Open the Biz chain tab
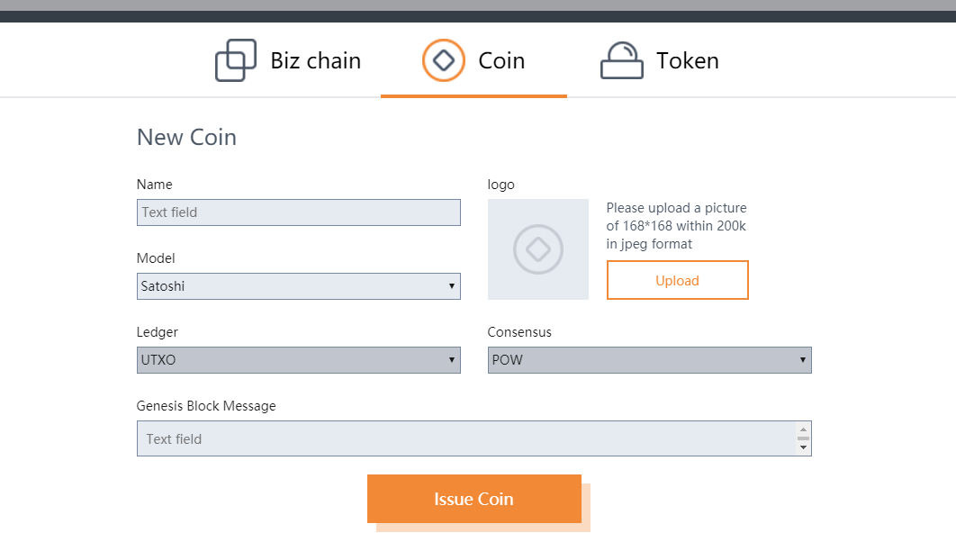This screenshot has height=560, width=956. tap(288, 60)
